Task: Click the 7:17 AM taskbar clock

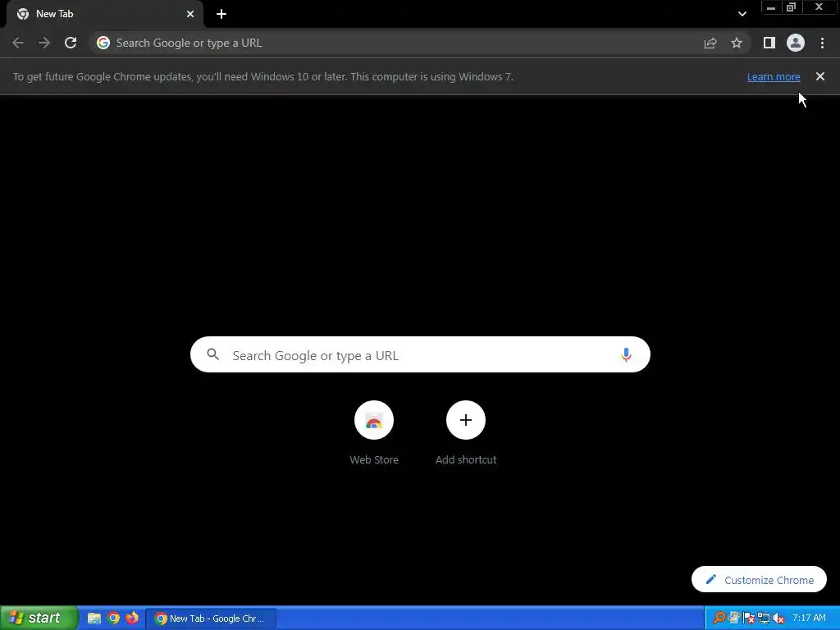Action: coord(809,619)
